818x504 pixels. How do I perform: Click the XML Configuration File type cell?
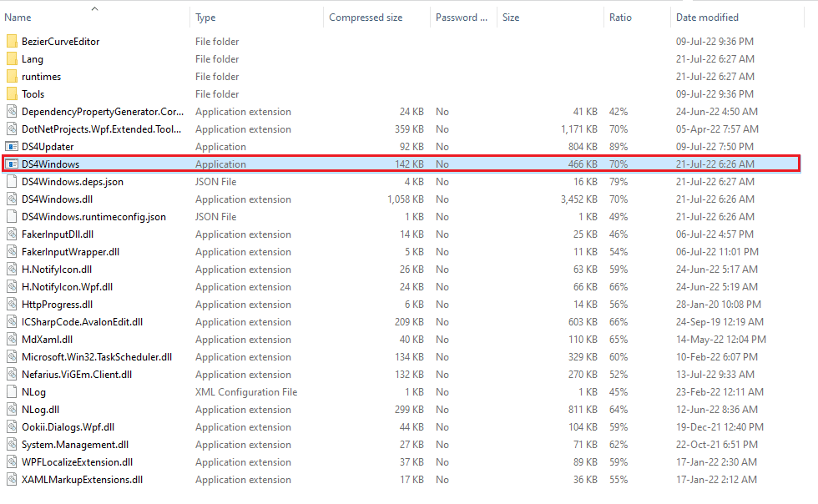coord(246,392)
